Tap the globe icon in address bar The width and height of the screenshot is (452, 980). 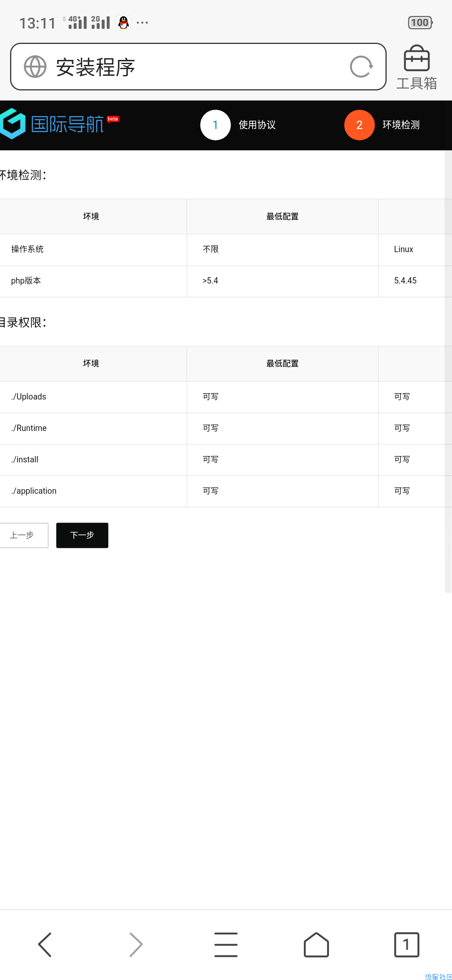point(35,67)
